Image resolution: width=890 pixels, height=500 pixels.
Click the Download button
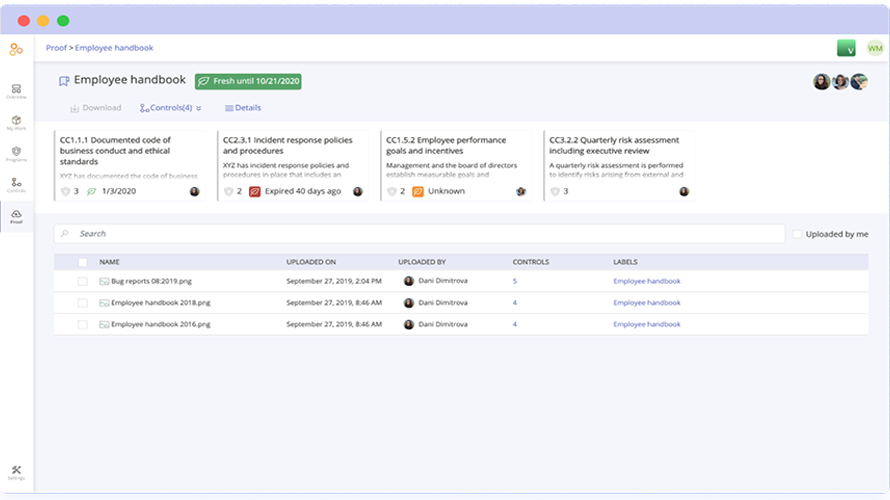point(96,108)
